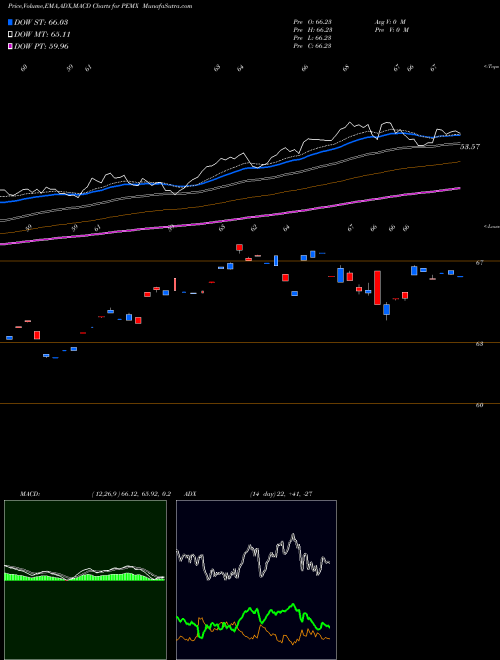Click the blue DOW ST legend swatch
Viewport: 500px width, 660px height.
point(10,22)
